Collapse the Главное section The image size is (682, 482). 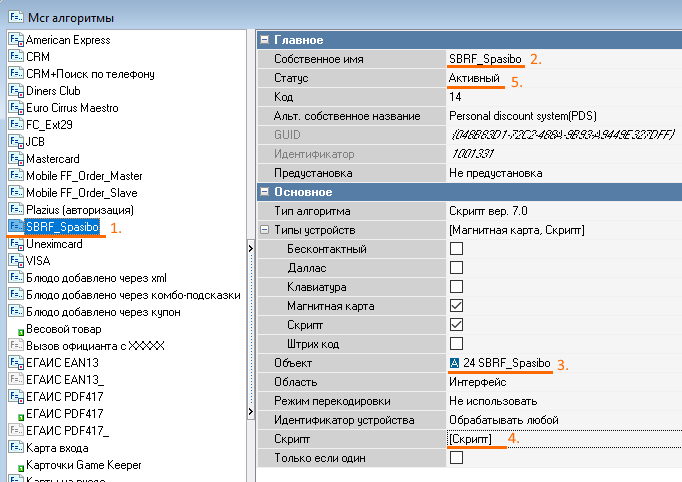coord(265,40)
